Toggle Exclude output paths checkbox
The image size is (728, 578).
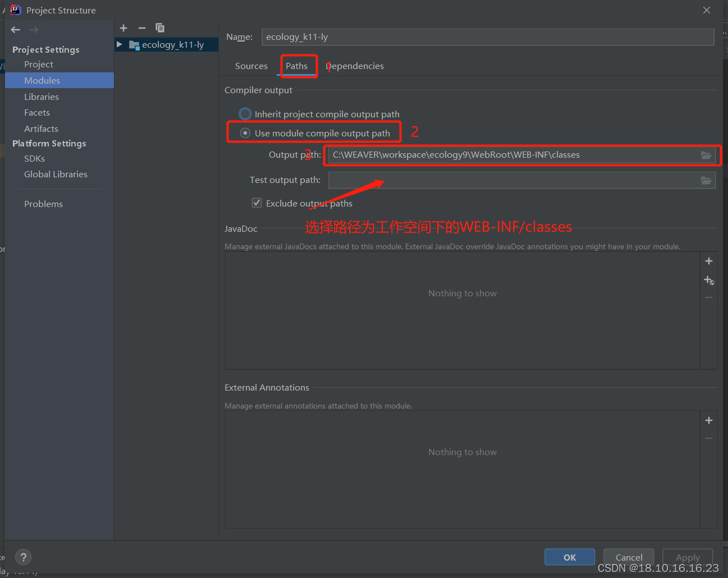click(257, 203)
